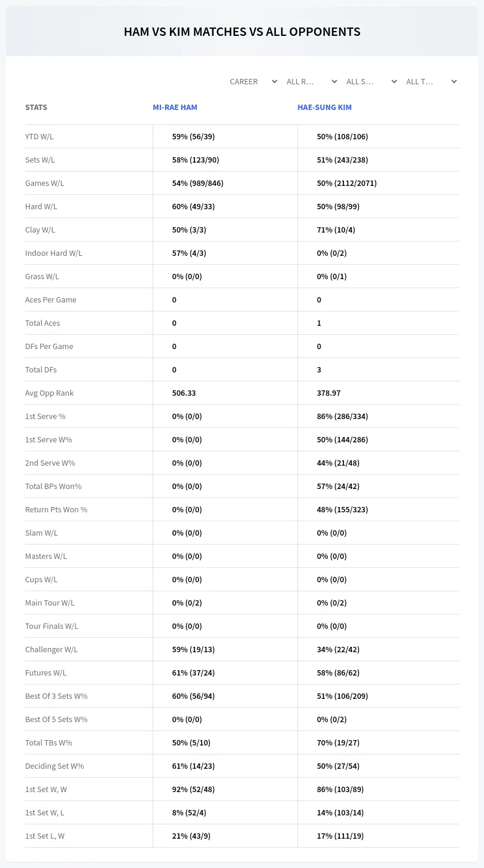The width and height of the screenshot is (484, 868).
Task: Click Ham's Hard W/L value 60% (49/33)
Action: (193, 206)
